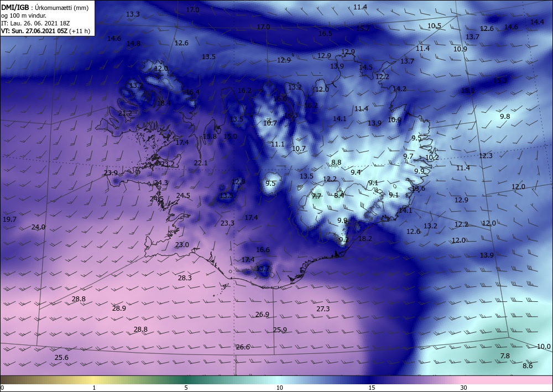Click the 23.3 reading
The image size is (553, 392).
227,223
